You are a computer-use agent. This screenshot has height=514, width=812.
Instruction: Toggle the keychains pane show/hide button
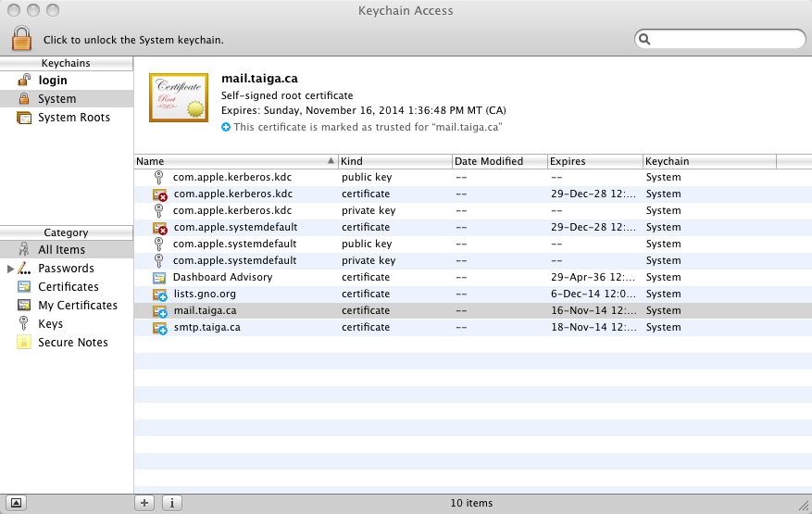click(x=17, y=503)
